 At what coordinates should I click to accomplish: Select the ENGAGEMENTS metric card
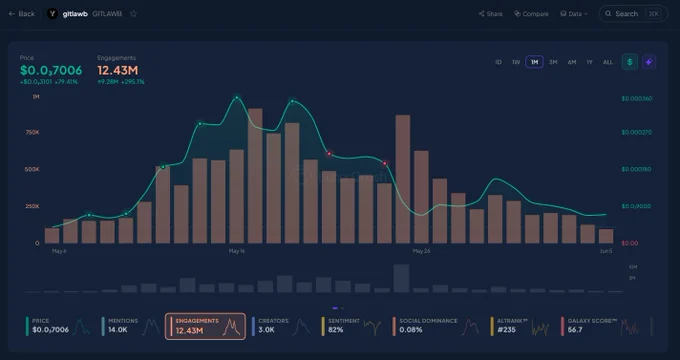205,326
